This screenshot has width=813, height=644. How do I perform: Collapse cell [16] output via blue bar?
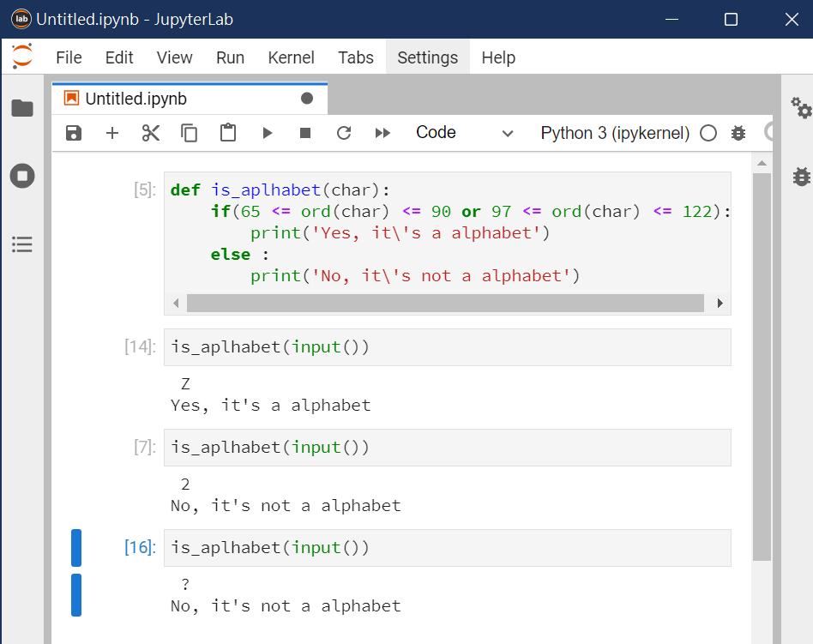(x=76, y=595)
